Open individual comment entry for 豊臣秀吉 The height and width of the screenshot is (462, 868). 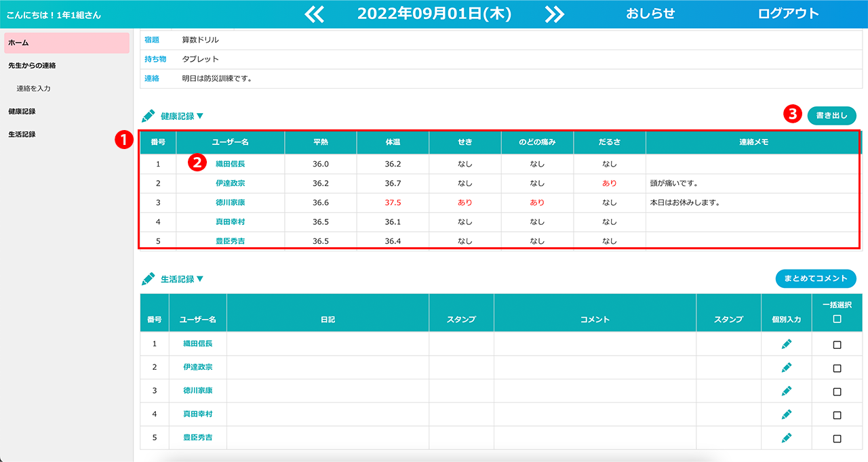786,438
